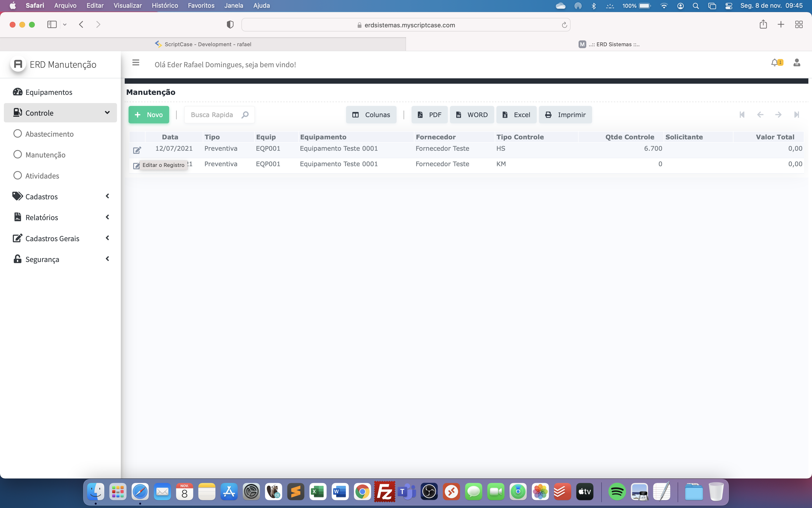
Task: Click the Safari address bar
Action: click(406, 25)
